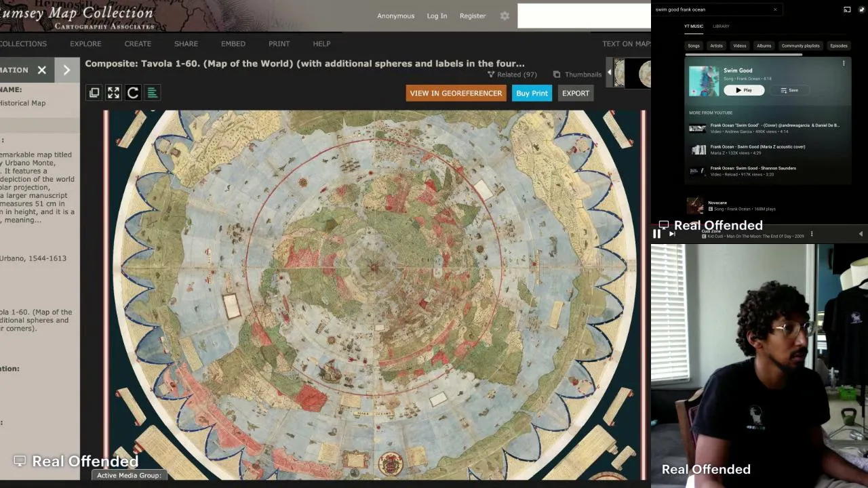Click the Urbano Monte world map image

pyautogui.click(x=374, y=295)
